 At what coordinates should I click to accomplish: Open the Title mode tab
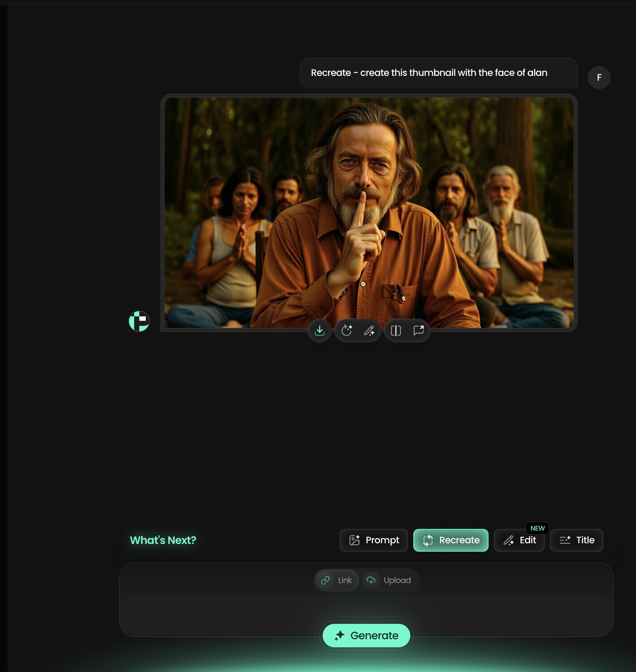pyautogui.click(x=576, y=540)
